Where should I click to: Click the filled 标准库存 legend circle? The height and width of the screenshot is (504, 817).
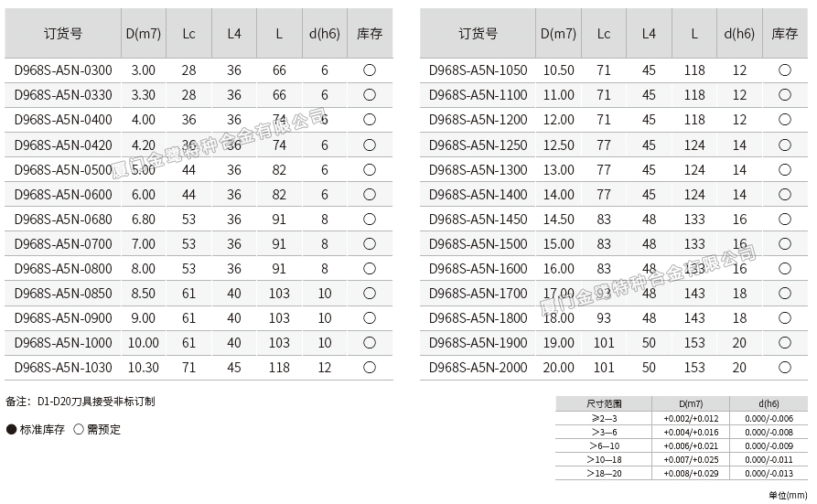(x=12, y=430)
